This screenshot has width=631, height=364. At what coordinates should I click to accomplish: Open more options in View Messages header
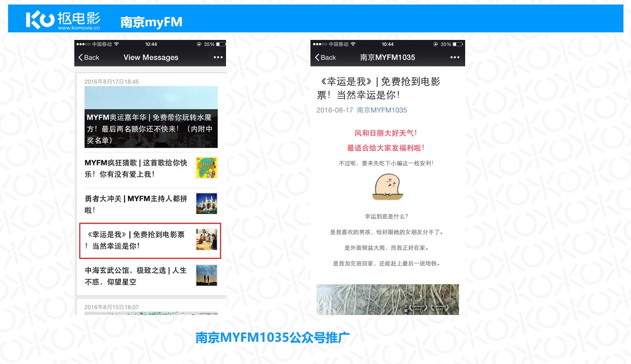[x=218, y=58]
